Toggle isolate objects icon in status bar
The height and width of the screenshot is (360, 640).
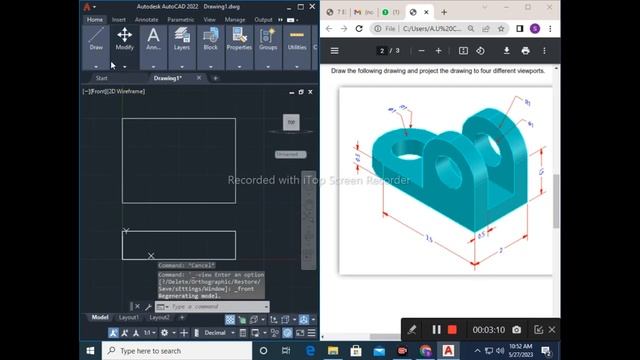click(x=275, y=333)
